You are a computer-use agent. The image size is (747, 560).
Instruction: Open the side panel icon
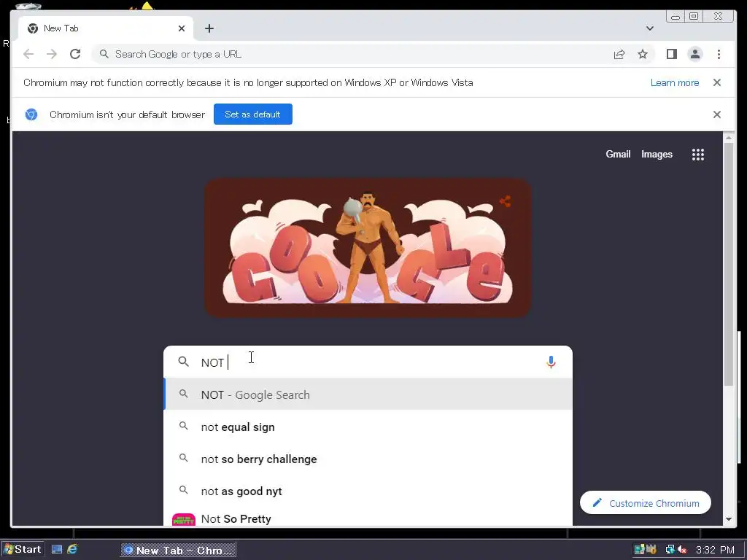click(x=672, y=54)
